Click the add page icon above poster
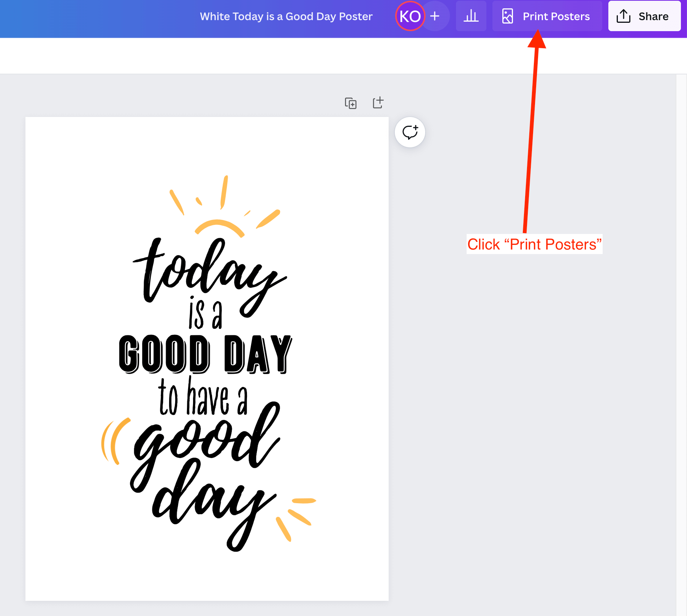 point(378,103)
